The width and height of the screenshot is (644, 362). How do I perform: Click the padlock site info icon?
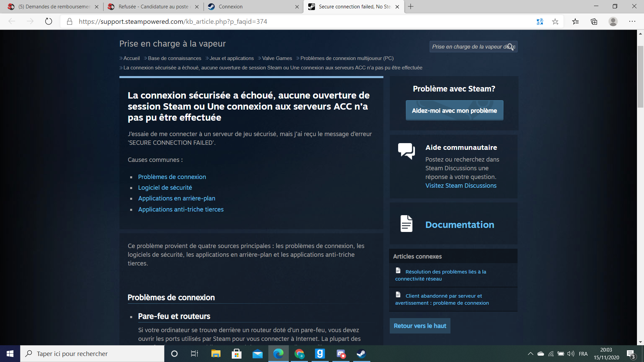click(x=69, y=21)
